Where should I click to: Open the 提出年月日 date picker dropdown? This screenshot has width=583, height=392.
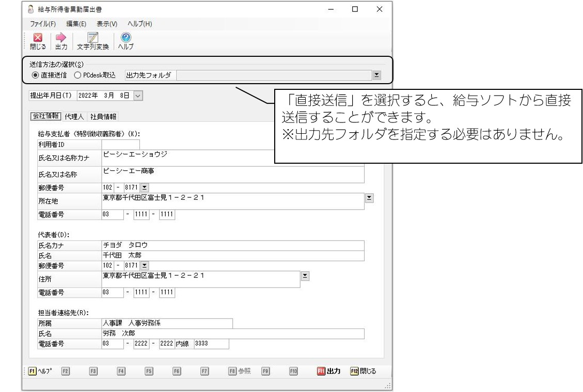point(137,96)
